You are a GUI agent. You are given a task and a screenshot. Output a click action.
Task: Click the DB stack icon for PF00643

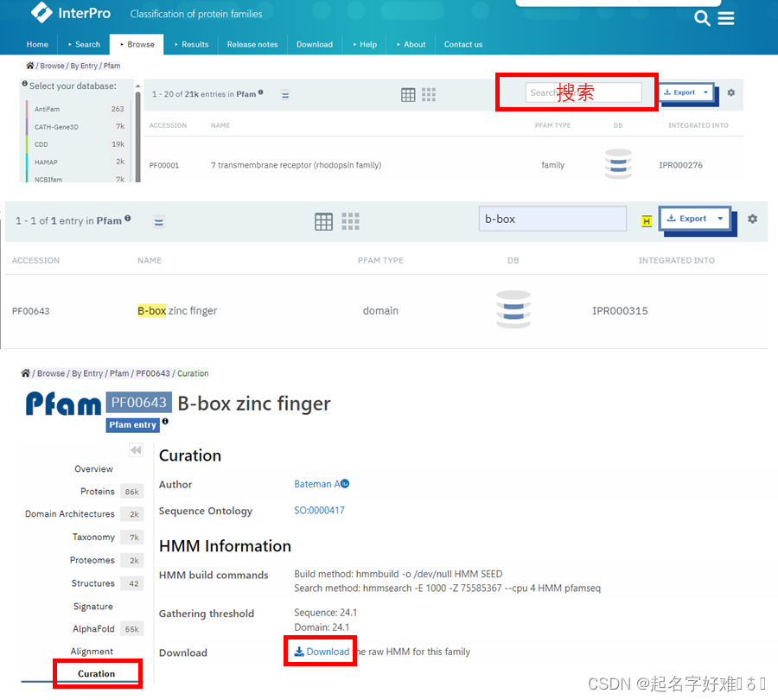(x=513, y=309)
